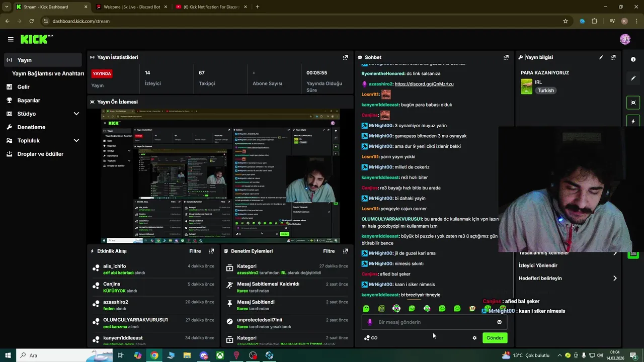This screenshot has height=362, width=644.
Task: Select Yayın in the sidebar
Action: pos(42,60)
